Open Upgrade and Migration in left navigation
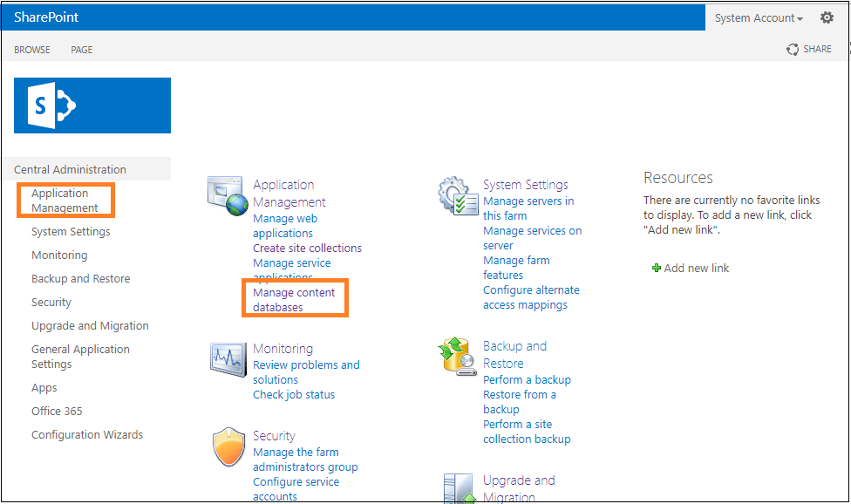The width and height of the screenshot is (851, 504). (x=90, y=325)
